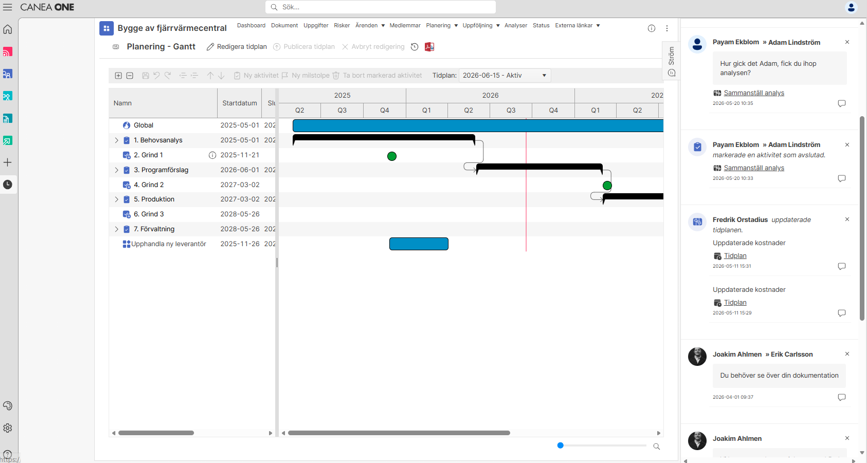Expand the 7. Förvaltning row
The width and height of the screenshot is (867, 463).
[x=116, y=229]
